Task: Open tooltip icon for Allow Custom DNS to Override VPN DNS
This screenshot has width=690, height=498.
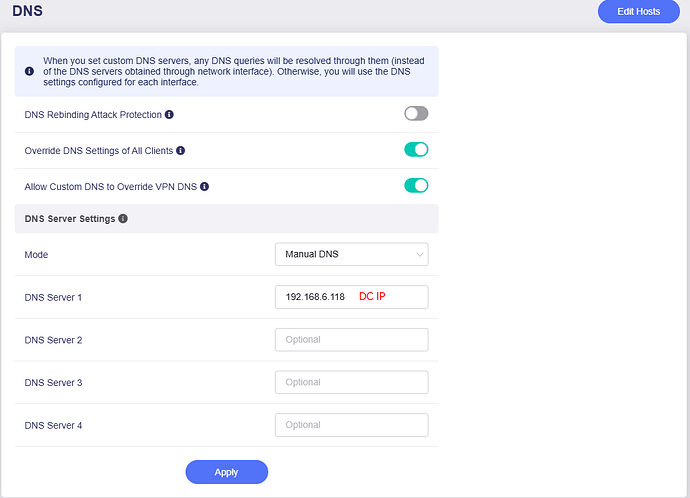Action: coord(204,187)
